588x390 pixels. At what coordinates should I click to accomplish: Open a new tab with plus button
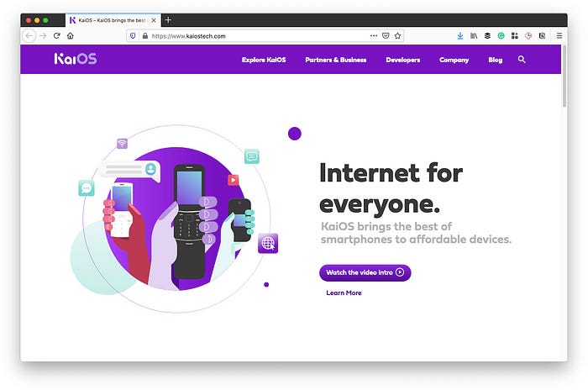[x=168, y=20]
